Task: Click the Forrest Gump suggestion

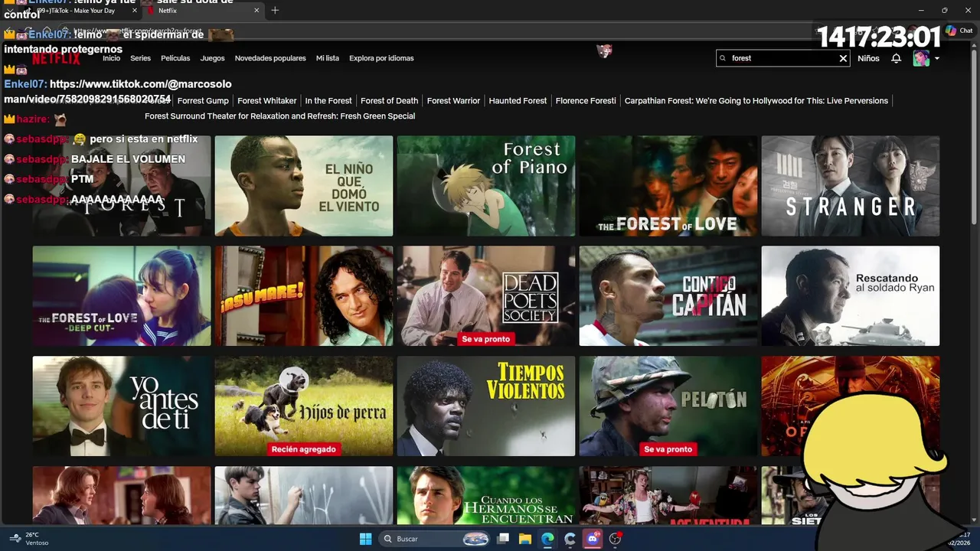Action: tap(203, 101)
